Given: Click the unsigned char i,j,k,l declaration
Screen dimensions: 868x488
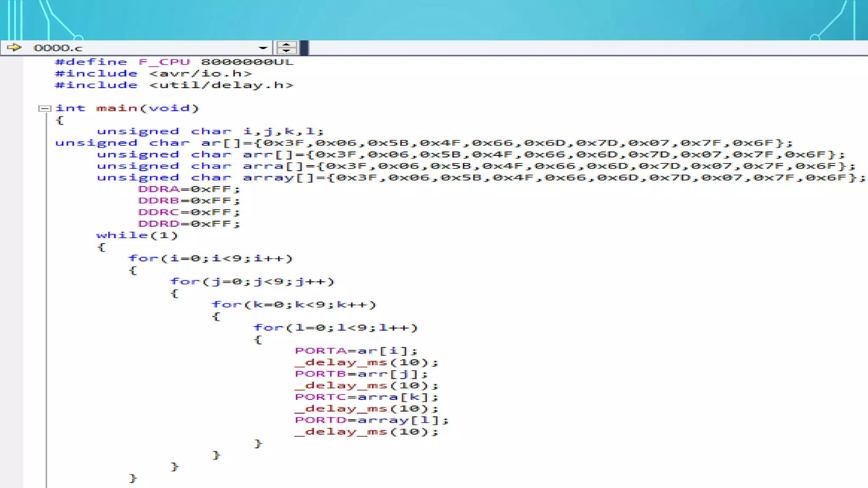Looking at the screenshot, I should (210, 131).
